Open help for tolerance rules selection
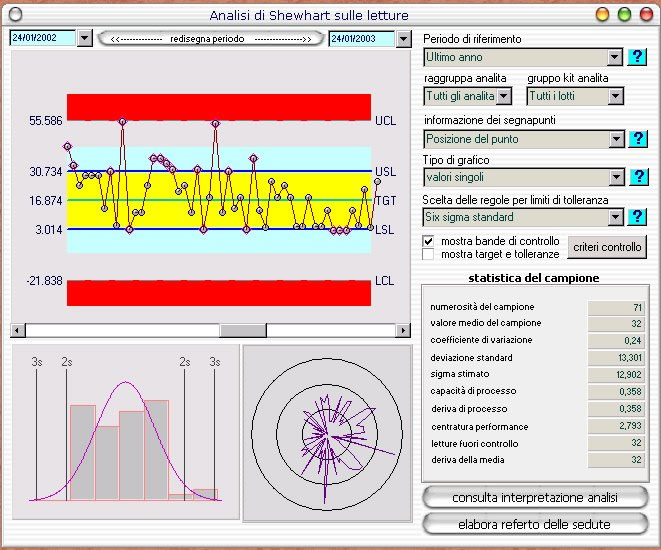 pos(637,217)
